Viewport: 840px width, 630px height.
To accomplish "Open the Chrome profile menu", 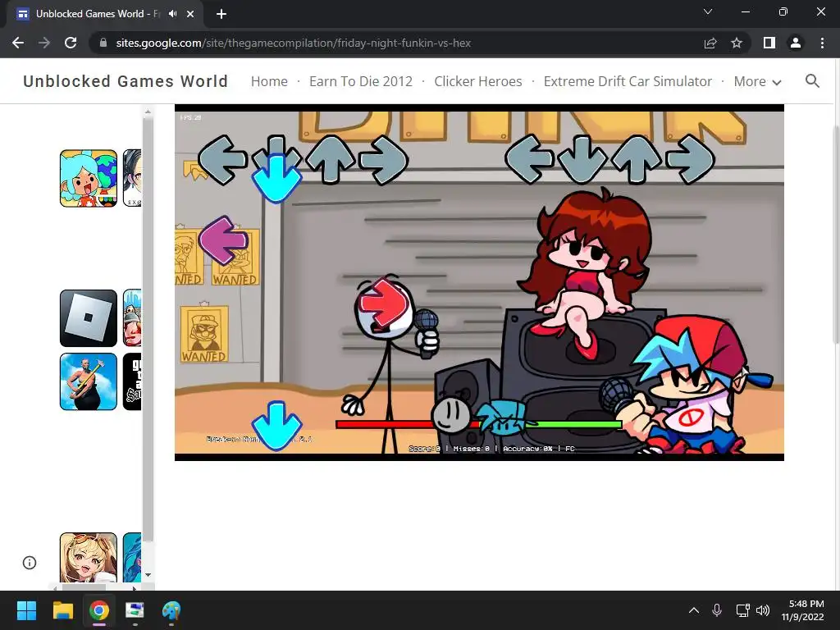I will click(x=796, y=43).
